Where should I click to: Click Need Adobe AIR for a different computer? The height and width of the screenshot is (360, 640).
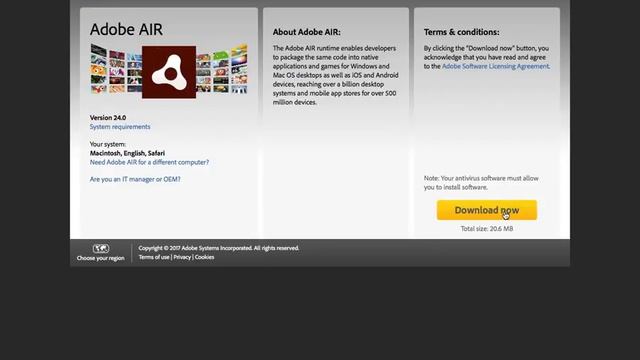(149, 162)
